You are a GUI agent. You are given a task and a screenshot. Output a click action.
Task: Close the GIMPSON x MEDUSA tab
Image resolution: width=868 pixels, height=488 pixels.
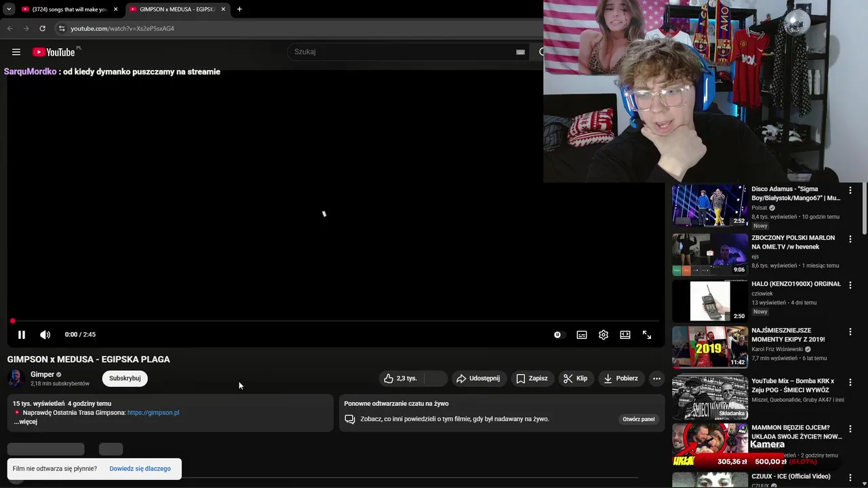tap(223, 9)
